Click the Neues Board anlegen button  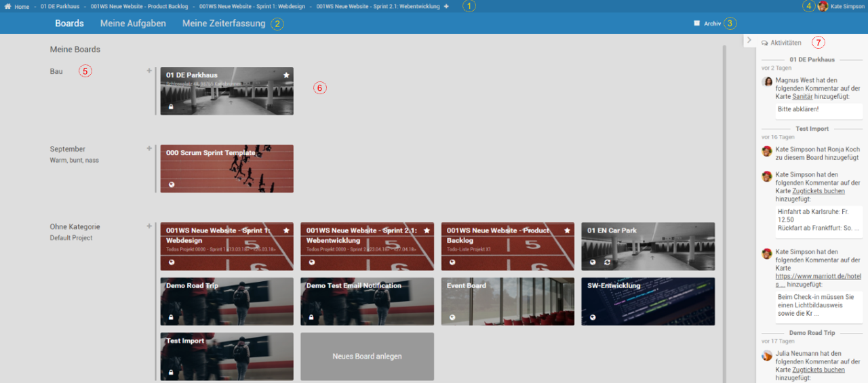[367, 356]
